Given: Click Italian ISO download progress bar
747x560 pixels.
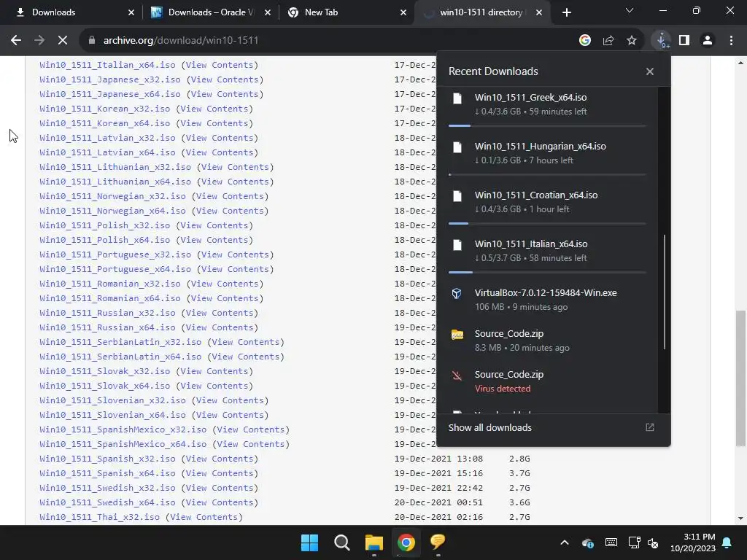Looking at the screenshot, I should pyautogui.click(x=547, y=273).
